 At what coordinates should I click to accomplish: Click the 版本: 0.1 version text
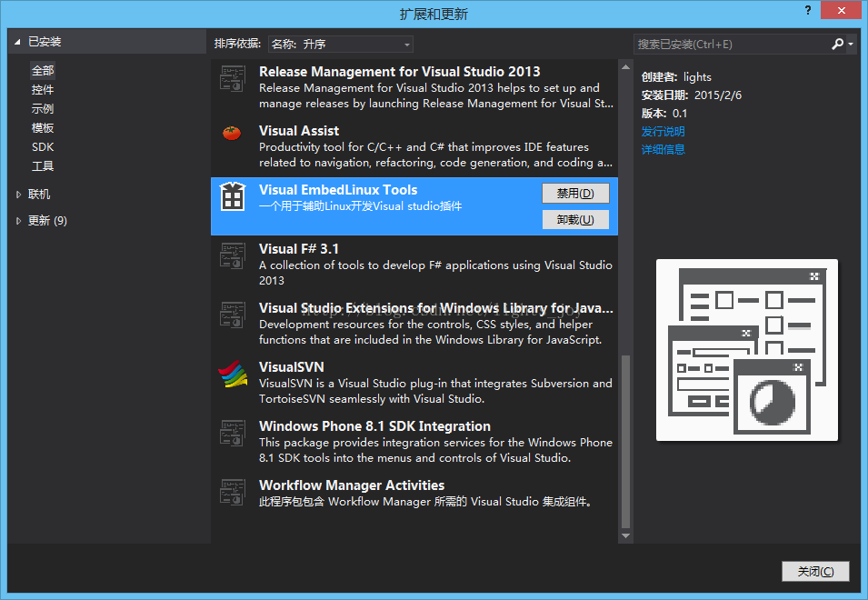coord(664,114)
